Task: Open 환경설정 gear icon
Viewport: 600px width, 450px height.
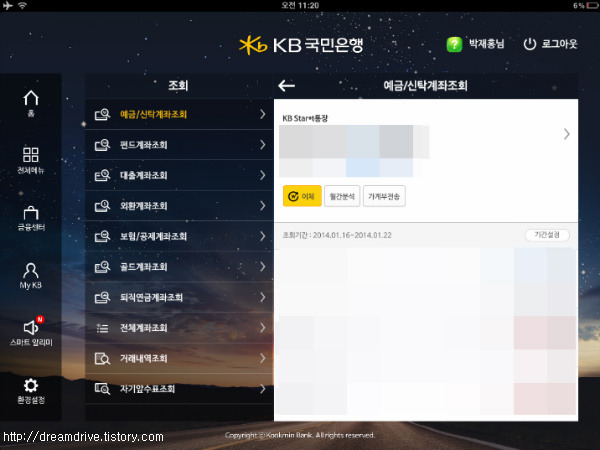Action: (31, 385)
